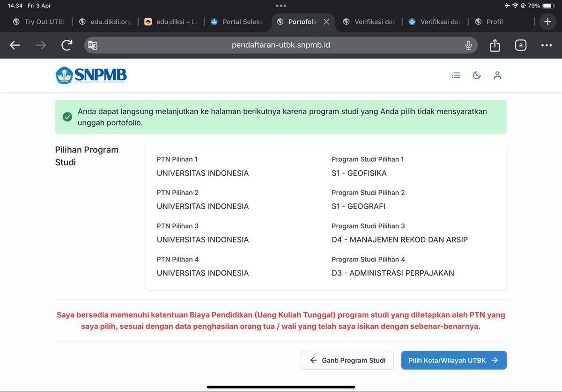Click the address bar pendaftaran-utbk.snpmb.id
The width and height of the screenshot is (562, 392).
coord(281,45)
